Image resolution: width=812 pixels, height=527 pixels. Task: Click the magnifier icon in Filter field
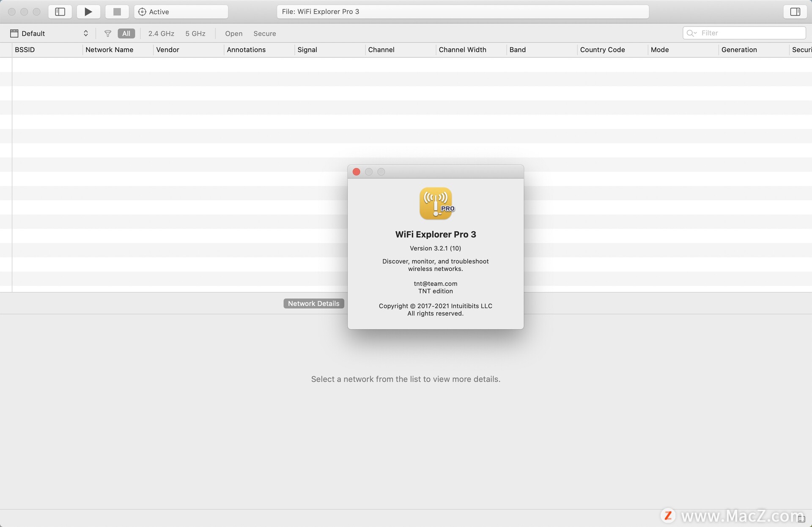coord(691,33)
